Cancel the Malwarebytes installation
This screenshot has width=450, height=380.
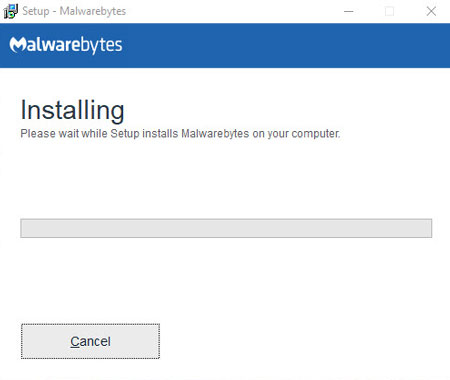pyautogui.click(x=90, y=341)
